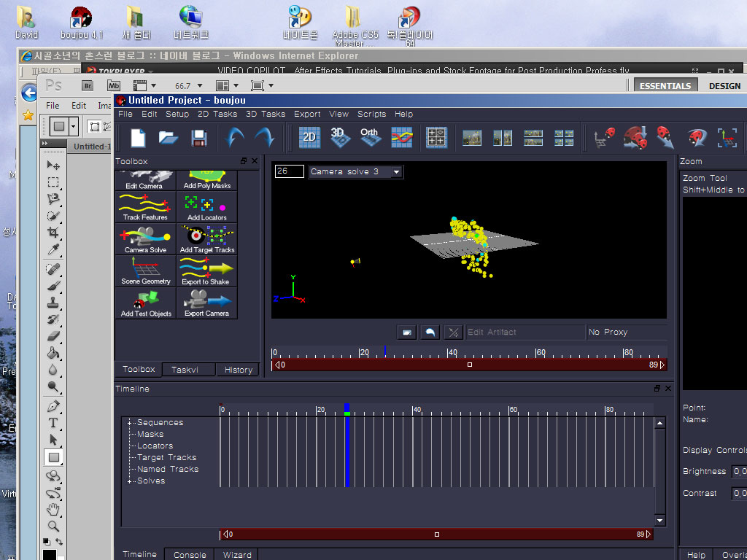This screenshot has width=747, height=560.
Task: Click the viewport frame range bar handle
Action: [469, 365]
